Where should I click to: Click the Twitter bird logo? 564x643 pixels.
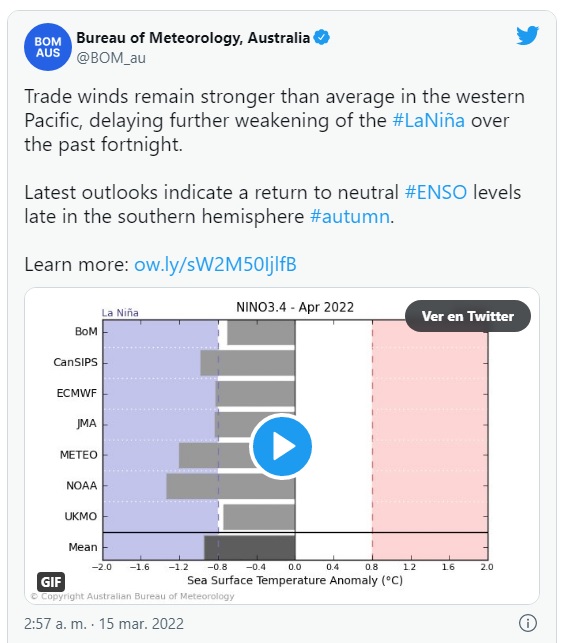[527, 35]
